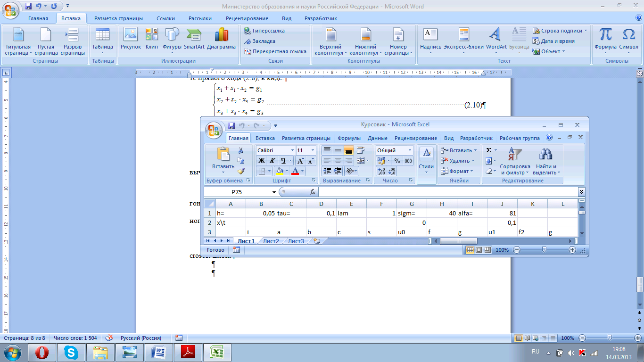Open Excel's Данные tab
The height and width of the screenshot is (362, 644).
point(378,138)
